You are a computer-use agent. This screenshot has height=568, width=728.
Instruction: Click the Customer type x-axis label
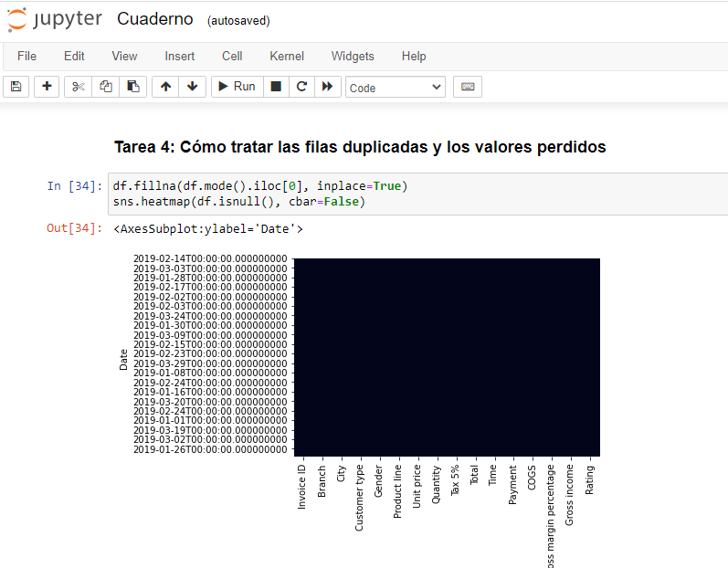point(359,498)
